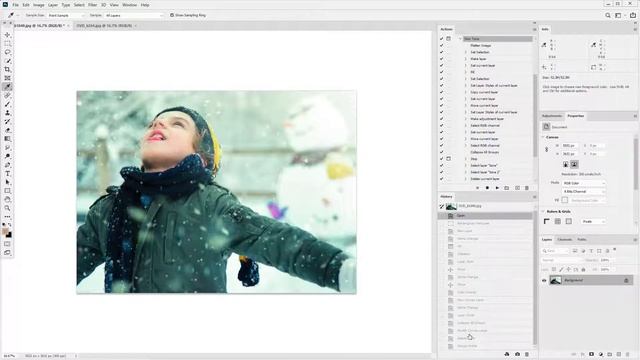
Task: Create new document from current state
Action: 507,354
